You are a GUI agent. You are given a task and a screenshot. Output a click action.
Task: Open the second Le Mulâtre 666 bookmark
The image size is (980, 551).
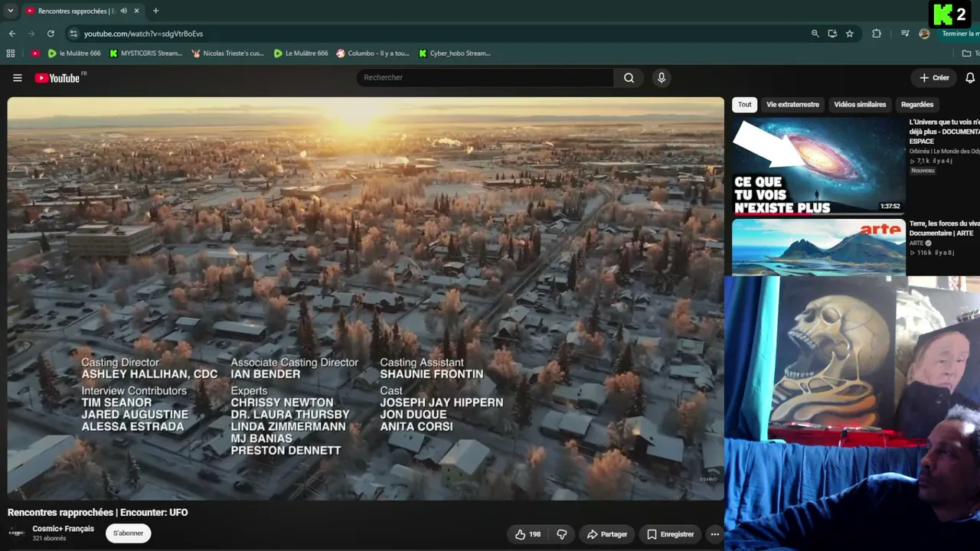click(x=301, y=54)
